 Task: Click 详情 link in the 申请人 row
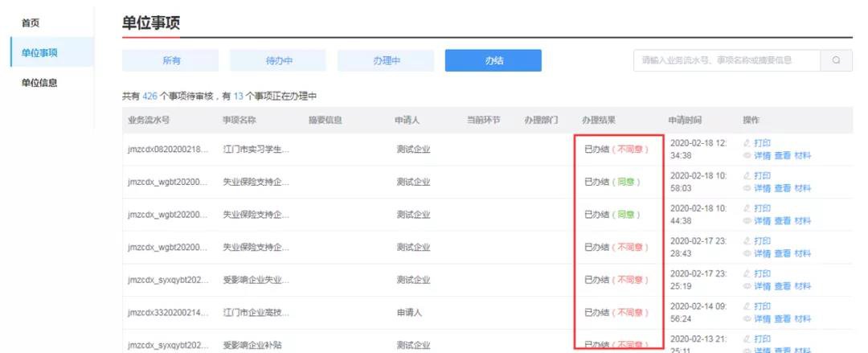[762, 318]
